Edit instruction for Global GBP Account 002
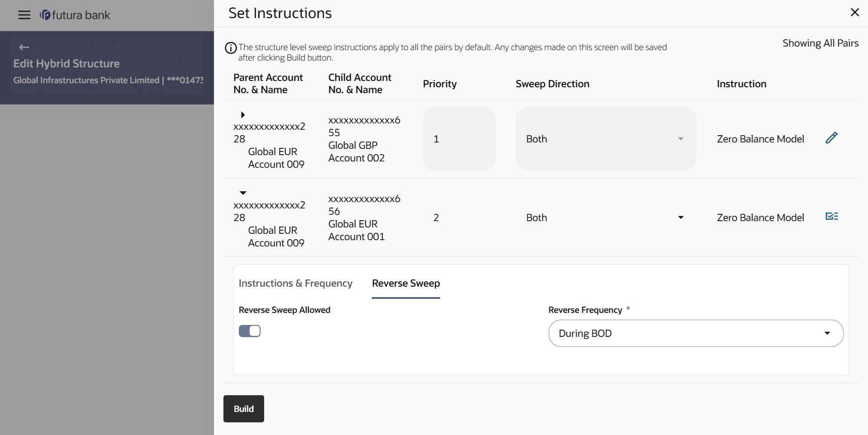868x435 pixels. (831, 138)
